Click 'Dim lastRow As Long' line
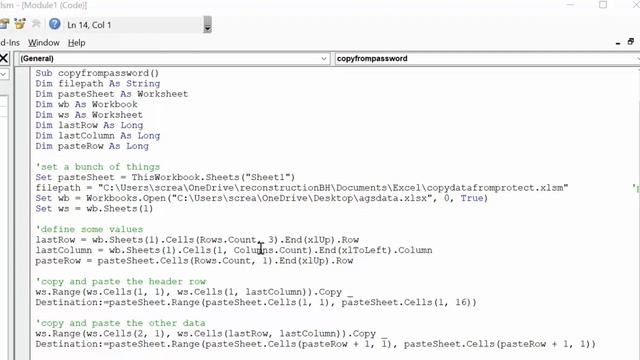Viewport: 640px width, 360px height. tap(89, 125)
